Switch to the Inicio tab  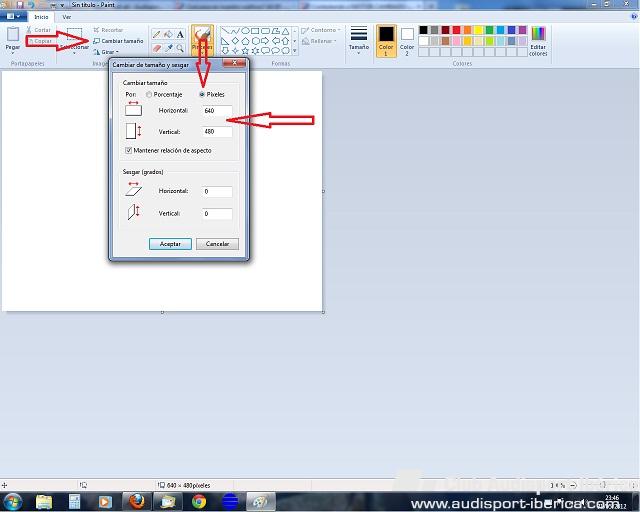coord(41,17)
